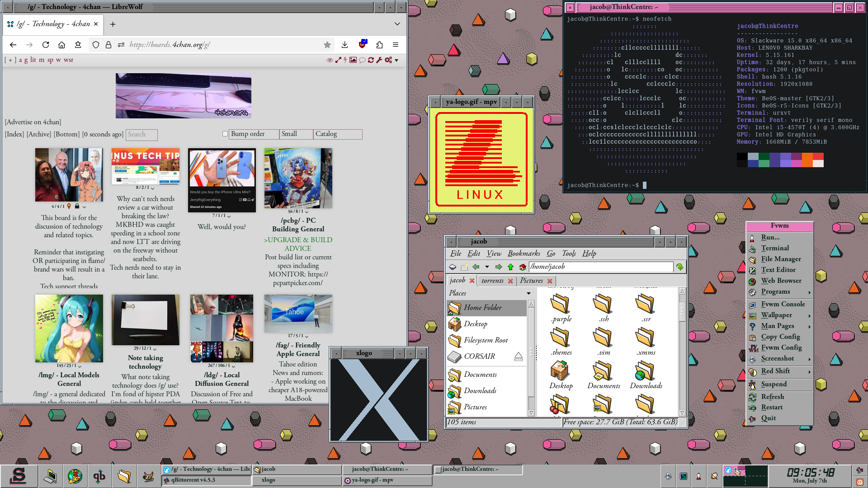This screenshot has width=868, height=488.
Task: Open LibreWolf hamburger menu
Action: pos(396,45)
